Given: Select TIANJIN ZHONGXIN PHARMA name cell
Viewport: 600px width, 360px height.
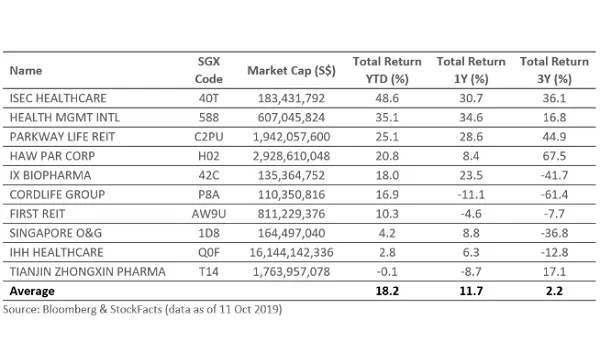Looking at the screenshot, I should point(88,272).
